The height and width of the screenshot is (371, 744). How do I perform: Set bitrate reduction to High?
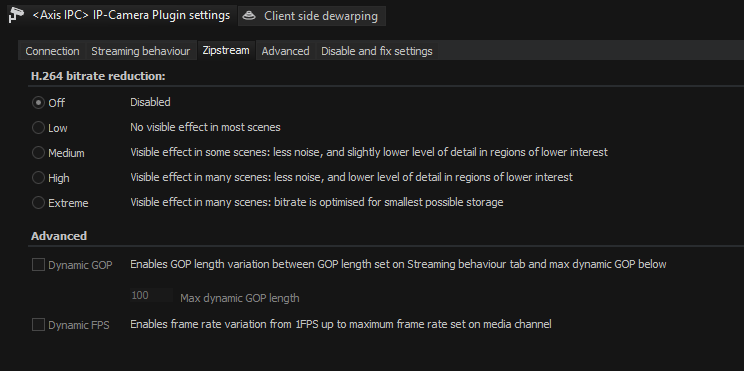tap(38, 178)
